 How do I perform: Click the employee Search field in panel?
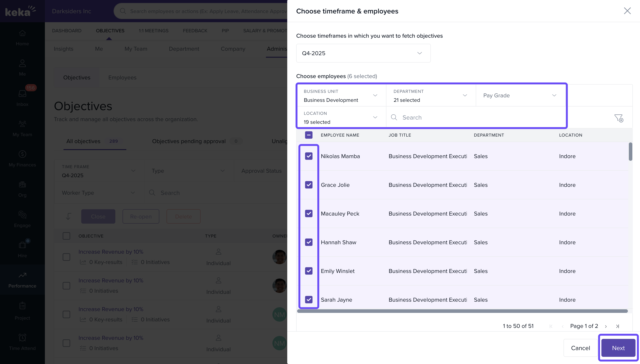click(475, 118)
